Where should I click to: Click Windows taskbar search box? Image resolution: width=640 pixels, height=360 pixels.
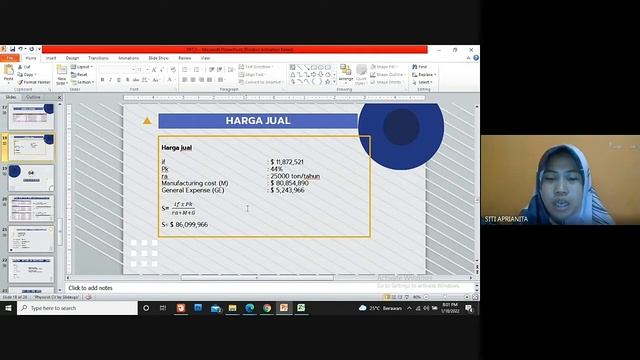coord(77,308)
